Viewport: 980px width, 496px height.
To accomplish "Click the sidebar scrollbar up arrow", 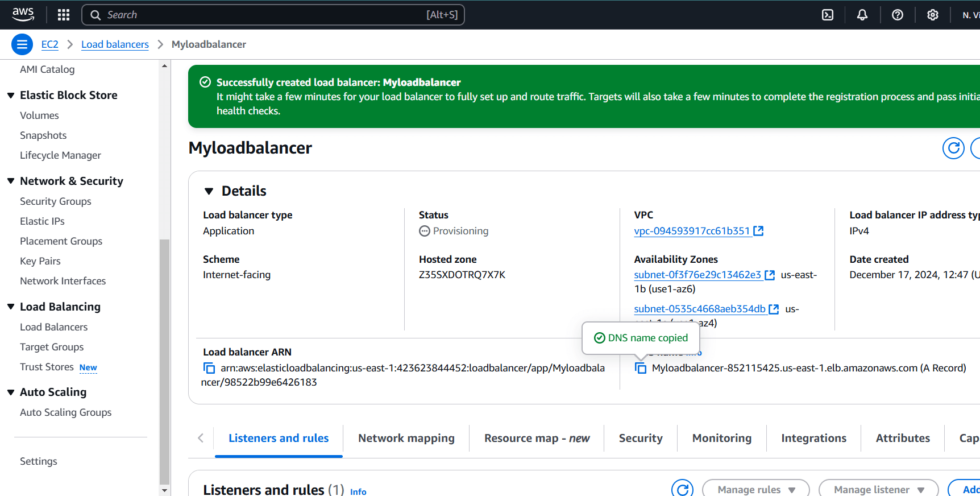I will pyautogui.click(x=165, y=66).
